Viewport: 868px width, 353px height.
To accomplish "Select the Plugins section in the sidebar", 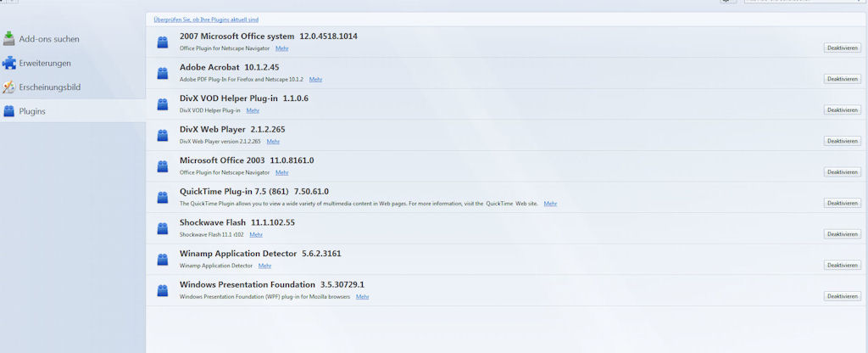I will point(73,111).
